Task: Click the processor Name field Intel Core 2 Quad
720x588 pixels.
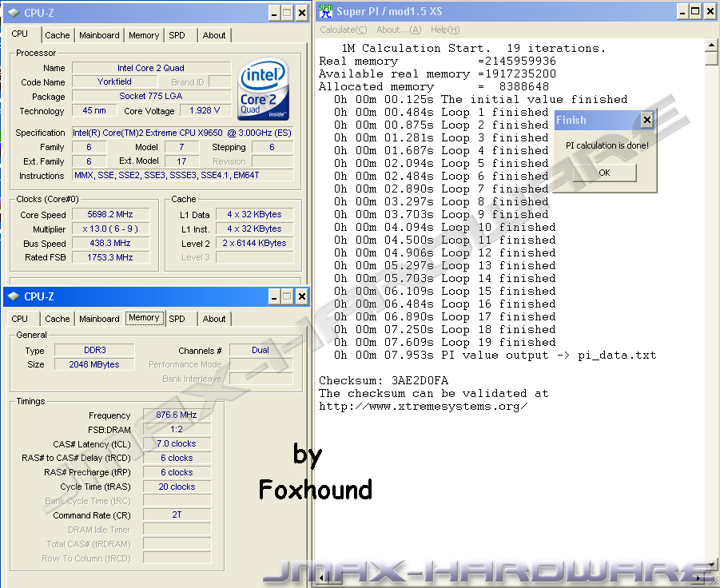Action: [x=151, y=68]
